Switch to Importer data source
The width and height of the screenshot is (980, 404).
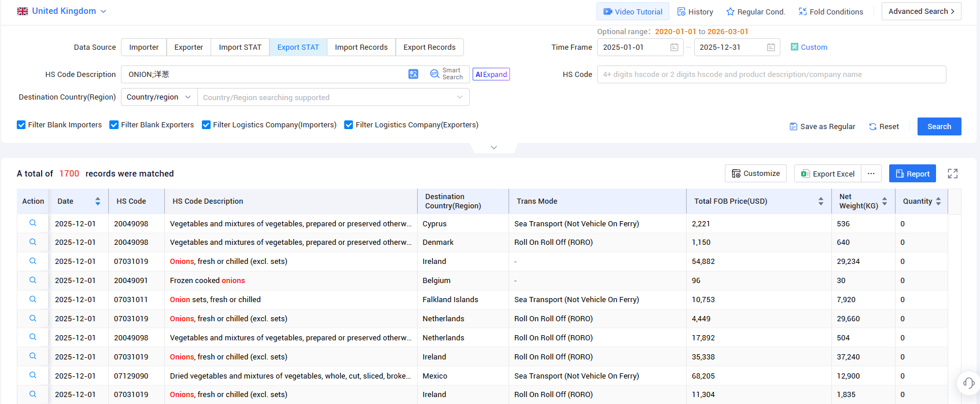pyautogui.click(x=144, y=47)
